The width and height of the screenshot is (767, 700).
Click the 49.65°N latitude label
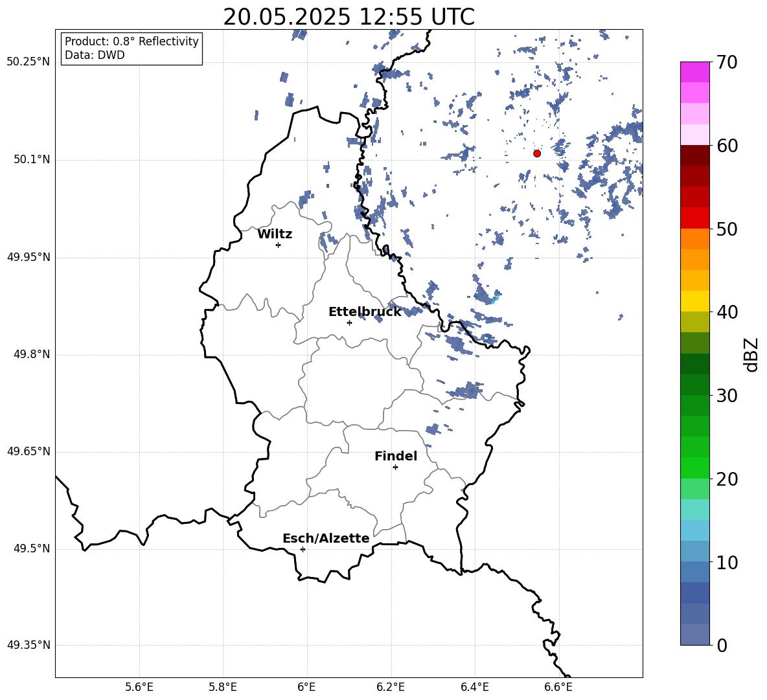click(29, 451)
